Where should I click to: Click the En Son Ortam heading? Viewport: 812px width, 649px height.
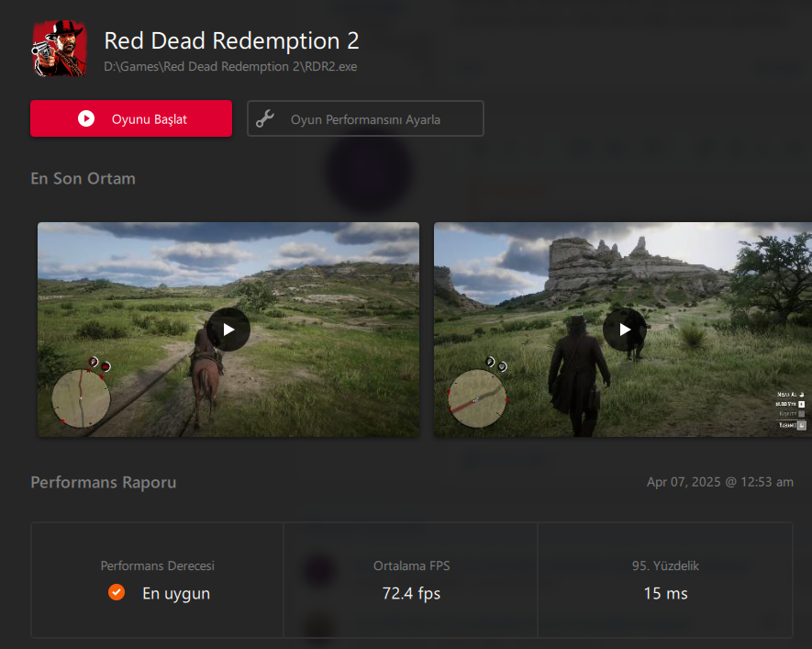(83, 178)
